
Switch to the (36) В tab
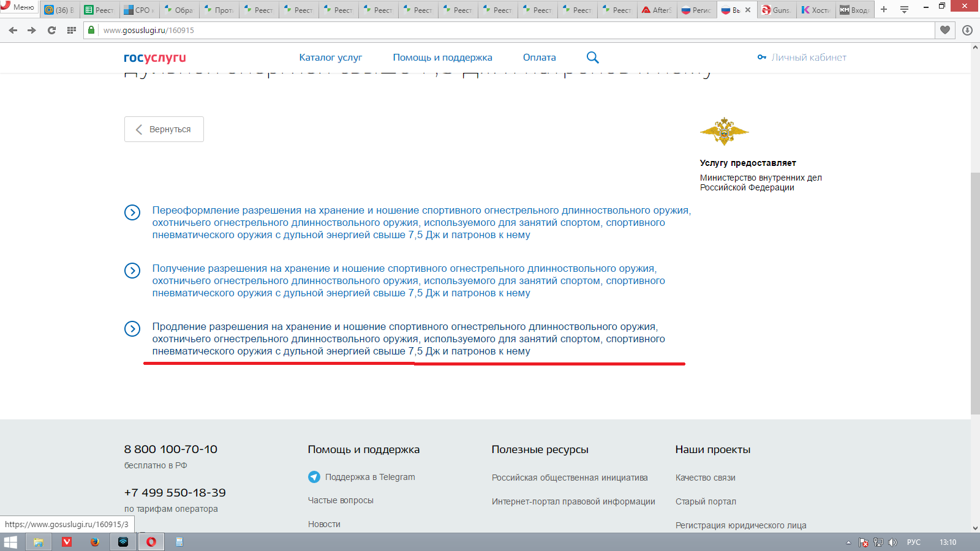59,10
